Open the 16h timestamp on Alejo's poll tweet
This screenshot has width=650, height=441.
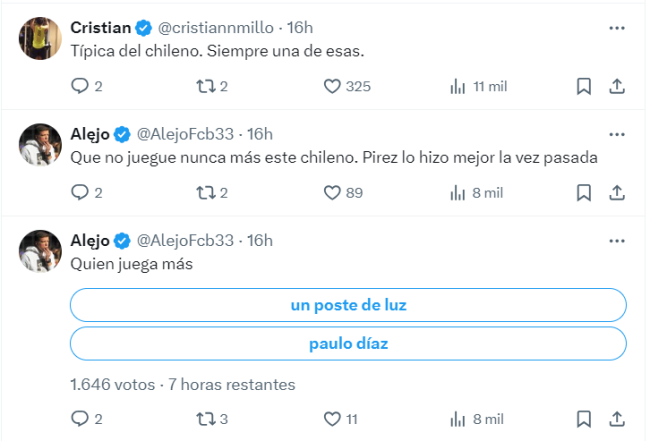point(260,240)
